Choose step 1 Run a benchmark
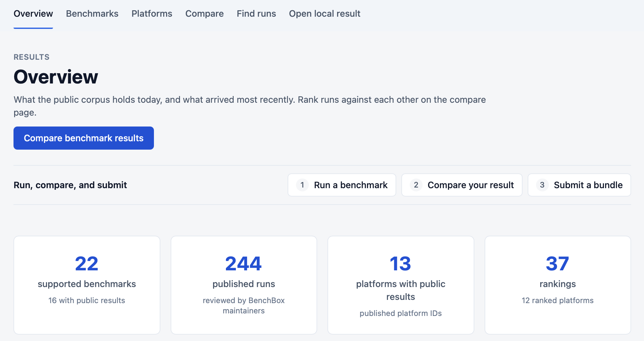Screen dimensions: 644x341 click(342, 185)
